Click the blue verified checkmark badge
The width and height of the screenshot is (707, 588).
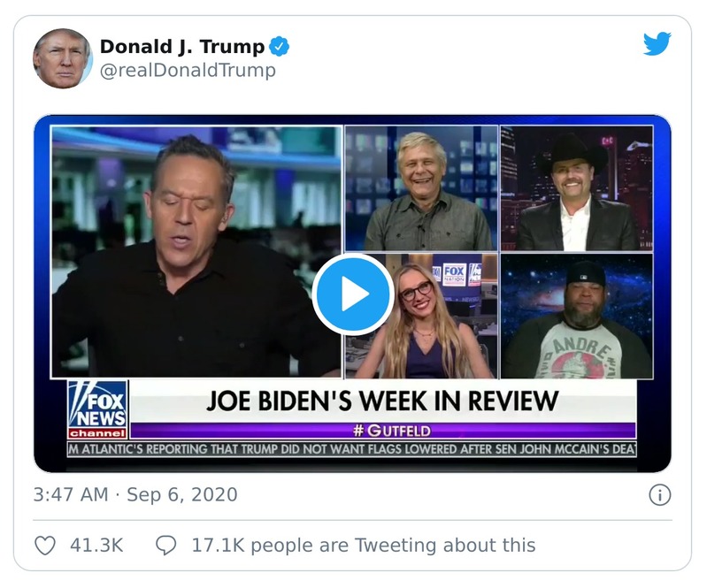click(280, 47)
